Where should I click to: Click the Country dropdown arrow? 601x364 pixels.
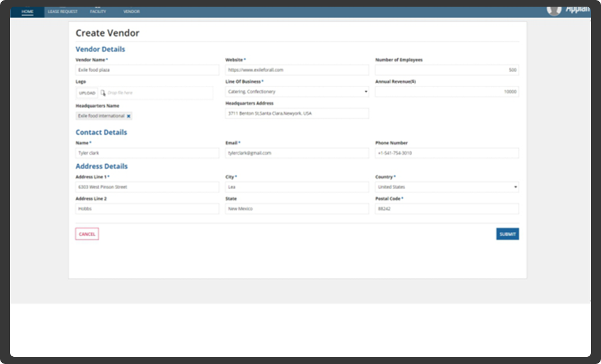coord(515,186)
